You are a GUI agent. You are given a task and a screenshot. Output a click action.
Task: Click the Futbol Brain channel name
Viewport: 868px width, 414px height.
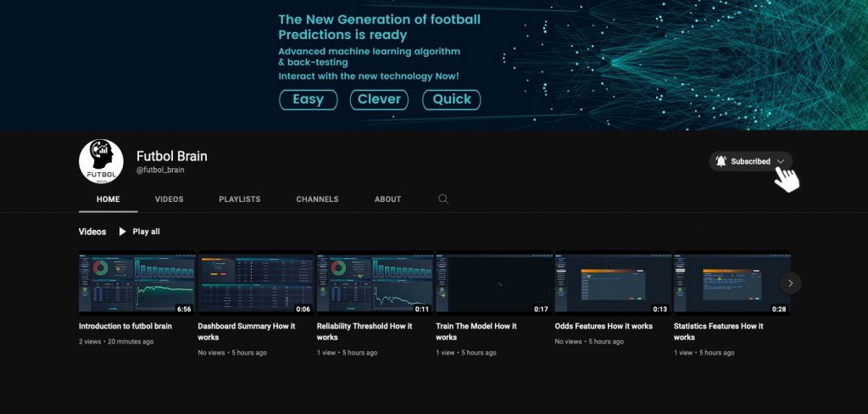tap(171, 156)
